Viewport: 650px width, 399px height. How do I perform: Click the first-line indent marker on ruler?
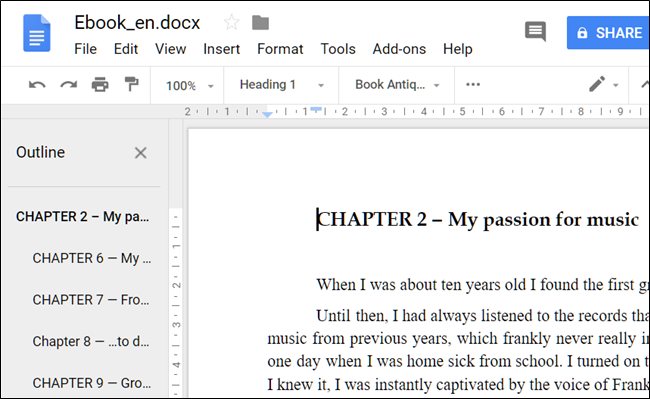click(316, 109)
